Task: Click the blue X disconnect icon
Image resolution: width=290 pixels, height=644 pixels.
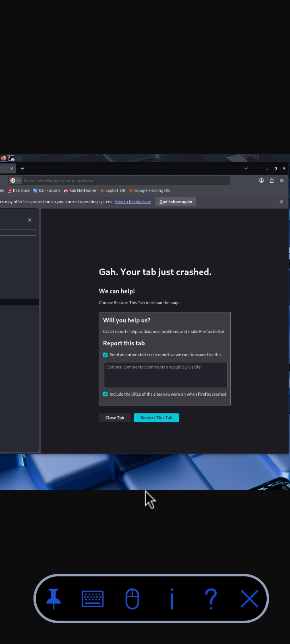Action: coord(249,599)
